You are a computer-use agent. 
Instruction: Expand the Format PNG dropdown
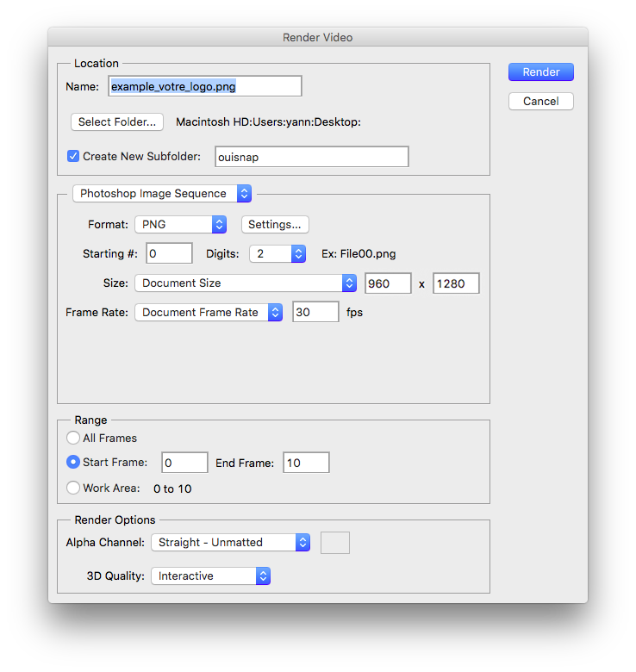(180, 224)
